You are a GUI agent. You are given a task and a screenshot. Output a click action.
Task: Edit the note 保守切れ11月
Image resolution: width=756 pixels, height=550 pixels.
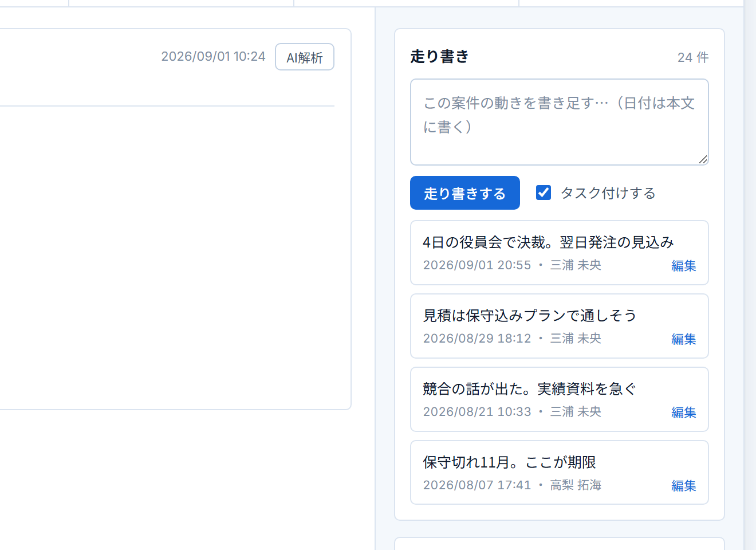(683, 486)
